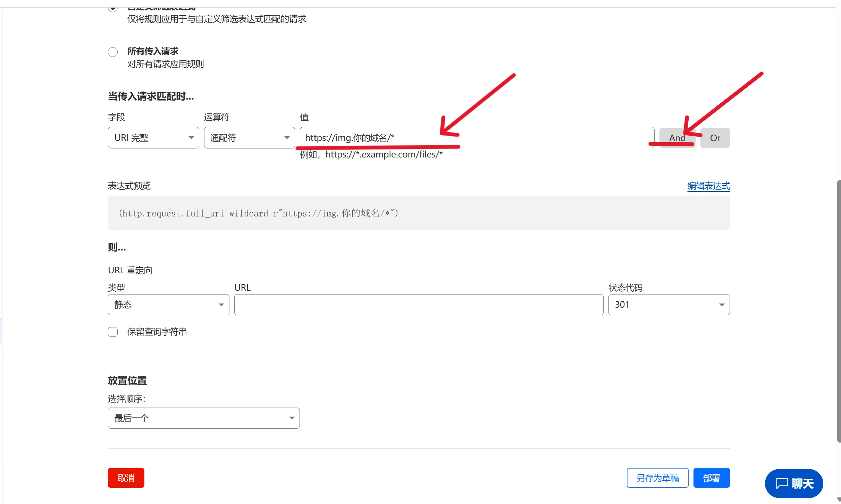Check the 保留查询字符串 checkbox
The height and width of the screenshot is (504, 841).
point(113,332)
